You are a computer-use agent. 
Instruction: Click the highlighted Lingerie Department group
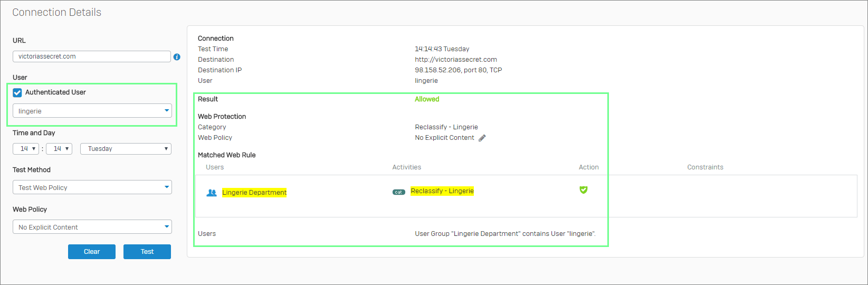pyautogui.click(x=254, y=193)
